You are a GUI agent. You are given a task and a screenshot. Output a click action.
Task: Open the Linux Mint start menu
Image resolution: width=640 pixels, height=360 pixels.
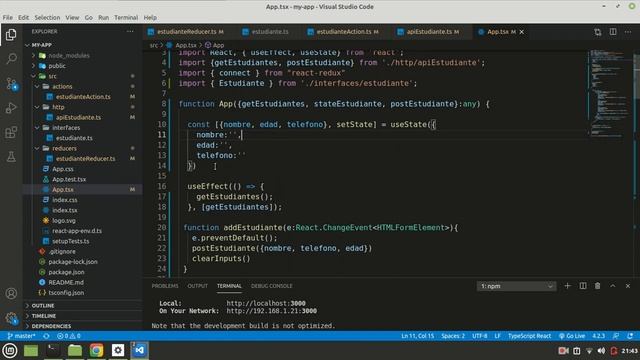(x=10, y=350)
